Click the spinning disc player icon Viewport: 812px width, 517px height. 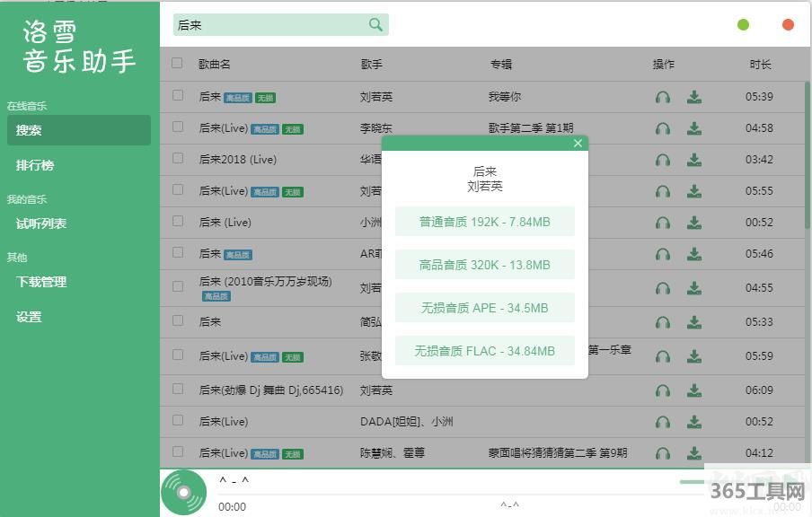point(183,493)
